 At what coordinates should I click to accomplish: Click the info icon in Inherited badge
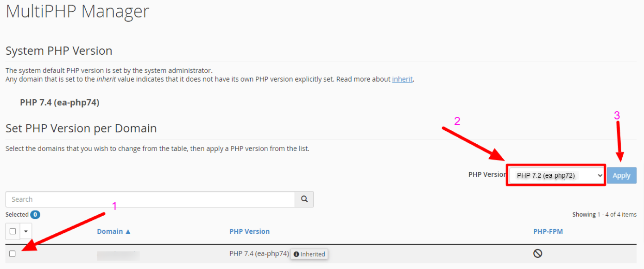tap(296, 254)
